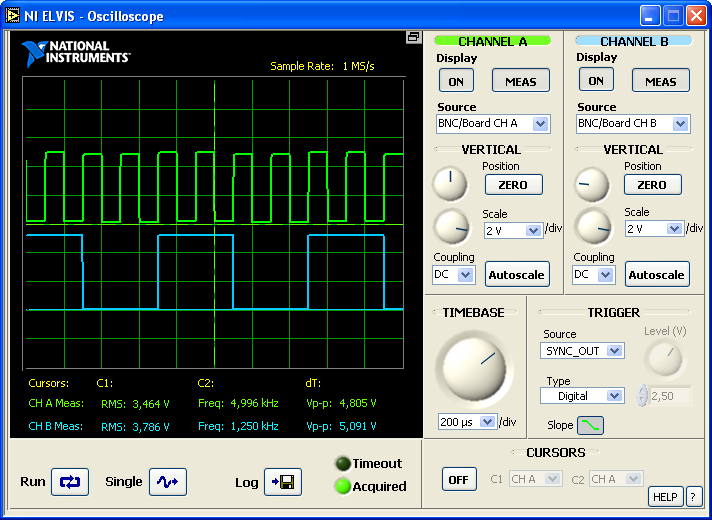Click the Acquired green status LED
Screen dimensions: 712x520
coord(343,486)
